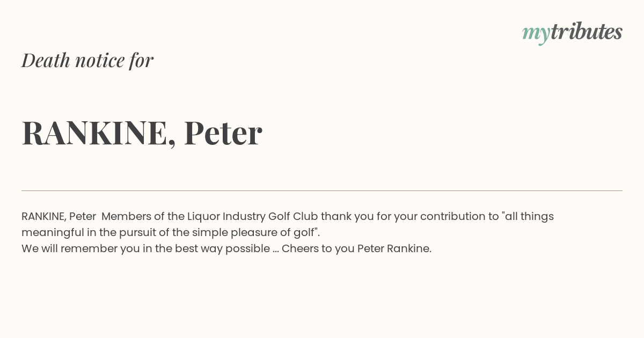Click the dark "tributes" word in logo
644x338 pixels.
click(587, 32)
